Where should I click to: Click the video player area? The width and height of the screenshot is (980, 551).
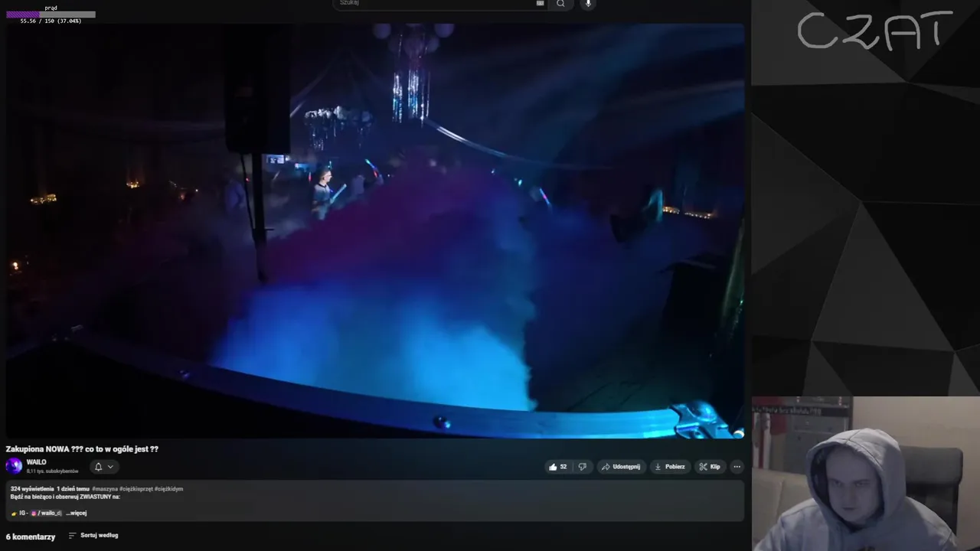click(x=375, y=230)
